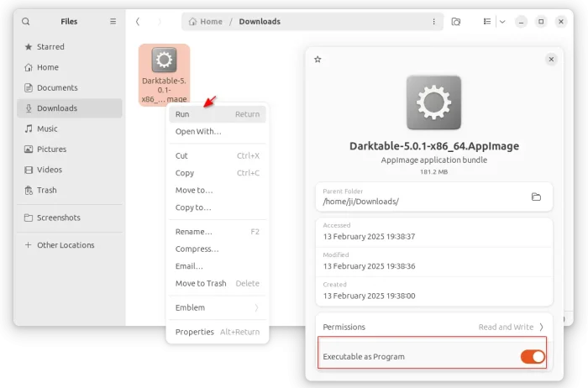
Task: Toggle Executable as Program switch
Action: tap(533, 357)
